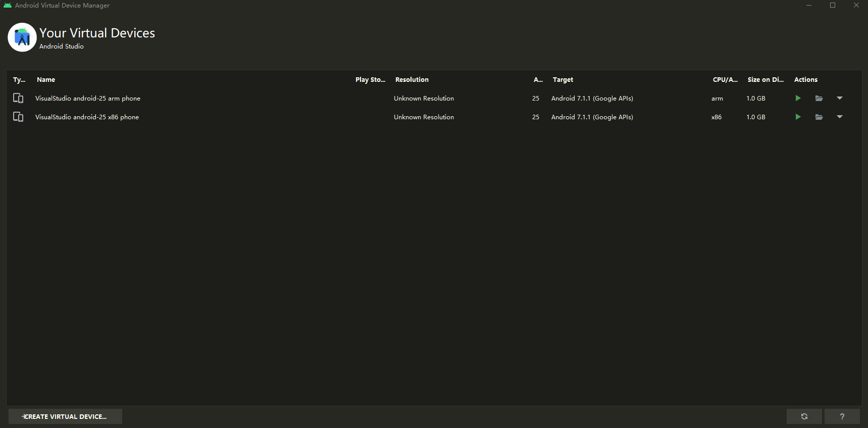Maximize the Android Virtual Device Manager window
868x428 pixels.
833,5
